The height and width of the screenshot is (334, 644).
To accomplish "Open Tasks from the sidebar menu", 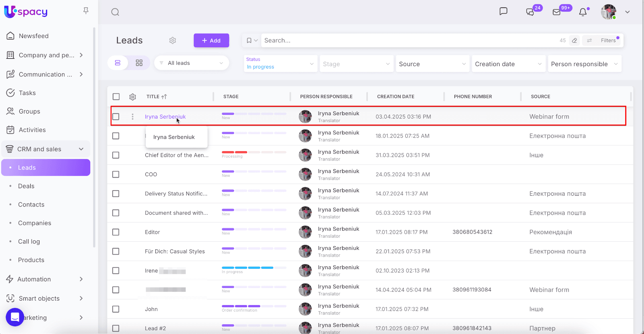I will point(27,93).
